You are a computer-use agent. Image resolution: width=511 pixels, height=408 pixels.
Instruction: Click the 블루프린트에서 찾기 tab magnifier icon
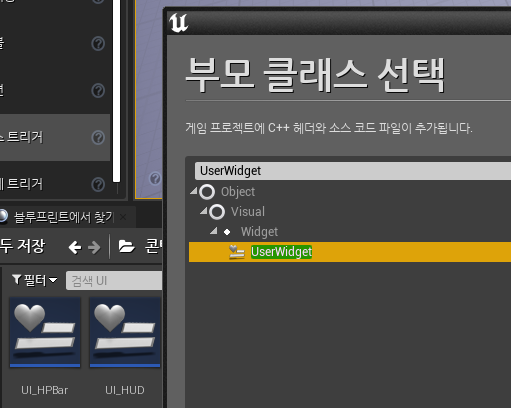point(3,216)
